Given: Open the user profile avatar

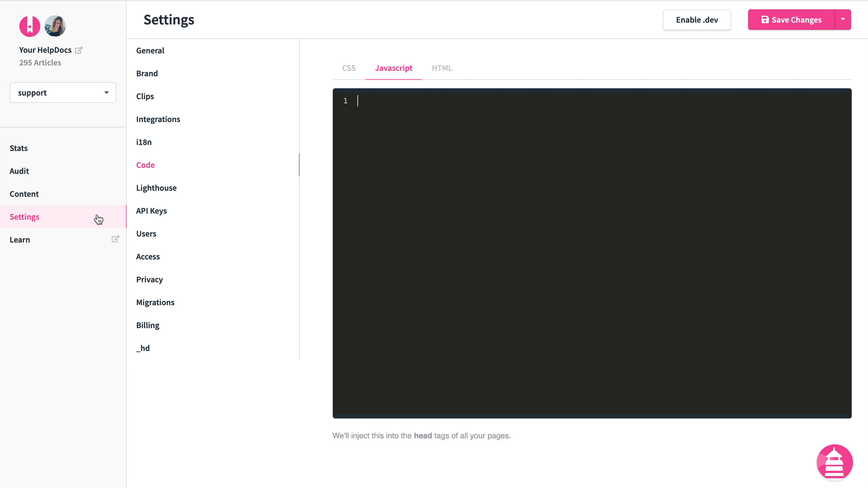Looking at the screenshot, I should pyautogui.click(x=55, y=26).
